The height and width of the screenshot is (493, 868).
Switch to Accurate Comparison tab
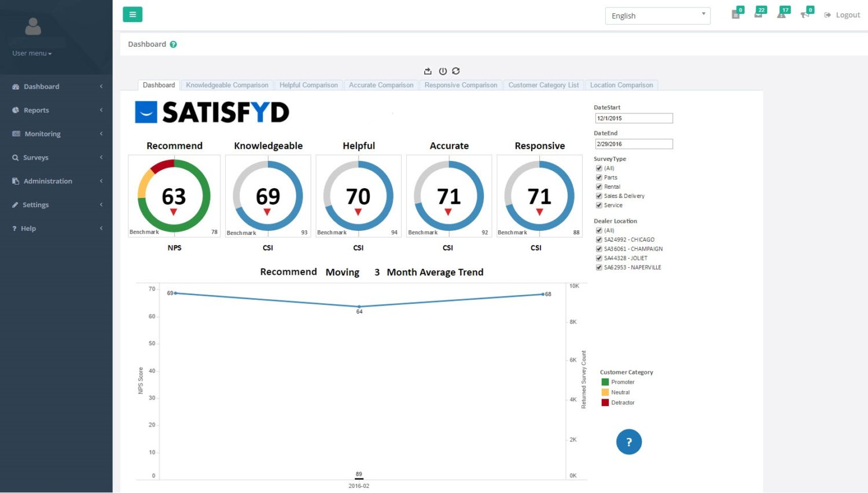tap(381, 85)
